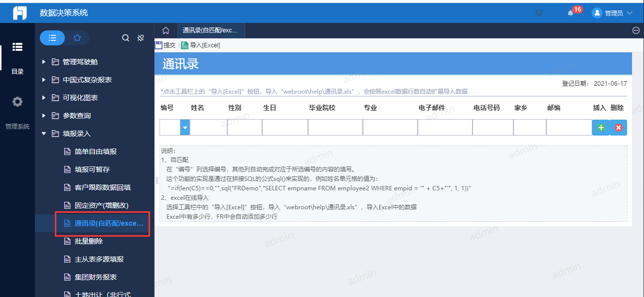Screen dimensions: 644x297
Task: Open the 目录 directory sidebar icon
Action: pyautogui.click(x=17, y=47)
